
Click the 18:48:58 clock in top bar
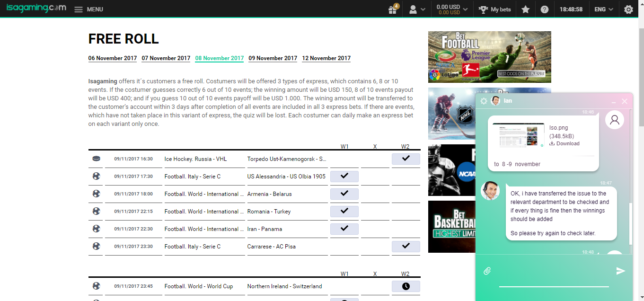click(571, 9)
